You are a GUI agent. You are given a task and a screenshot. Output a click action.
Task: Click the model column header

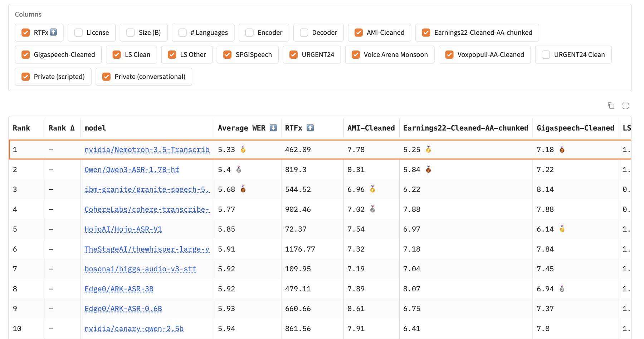95,128
